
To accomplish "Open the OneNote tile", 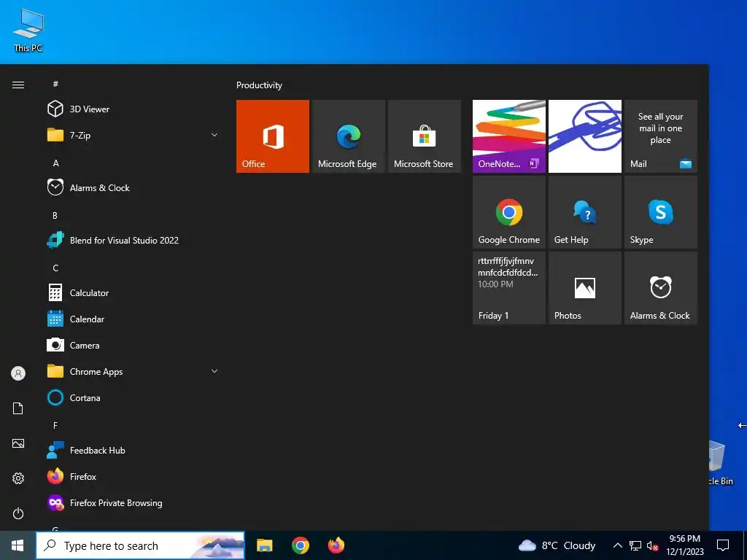I will (508, 136).
